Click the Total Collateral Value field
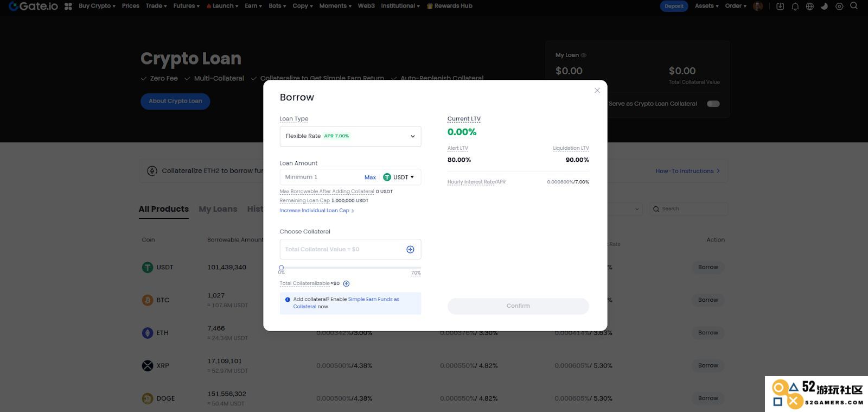This screenshot has height=412, width=868. (350, 249)
